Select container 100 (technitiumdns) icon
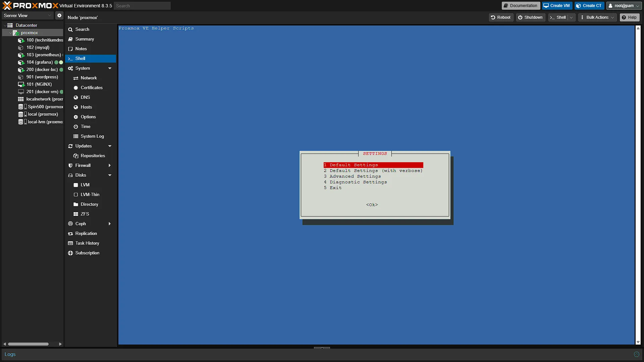Screen dimensions: 644x362 pos(21,40)
